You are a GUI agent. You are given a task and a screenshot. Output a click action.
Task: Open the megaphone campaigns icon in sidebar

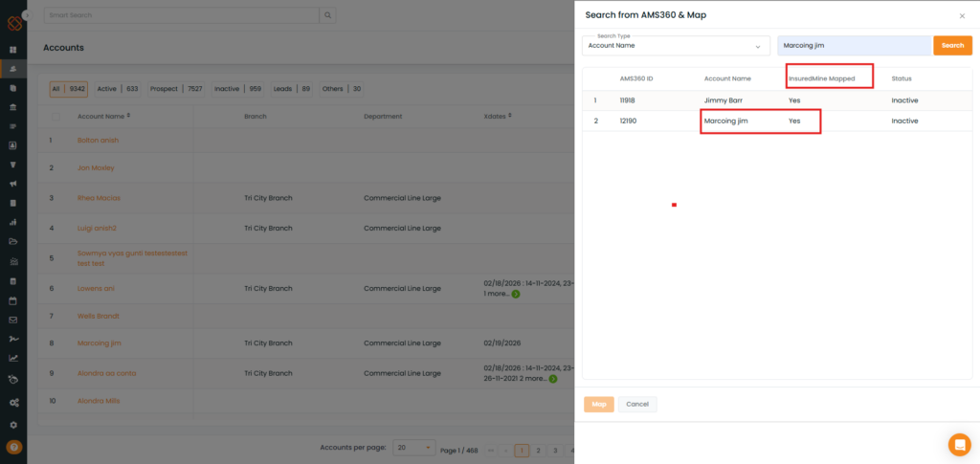pos(13,184)
